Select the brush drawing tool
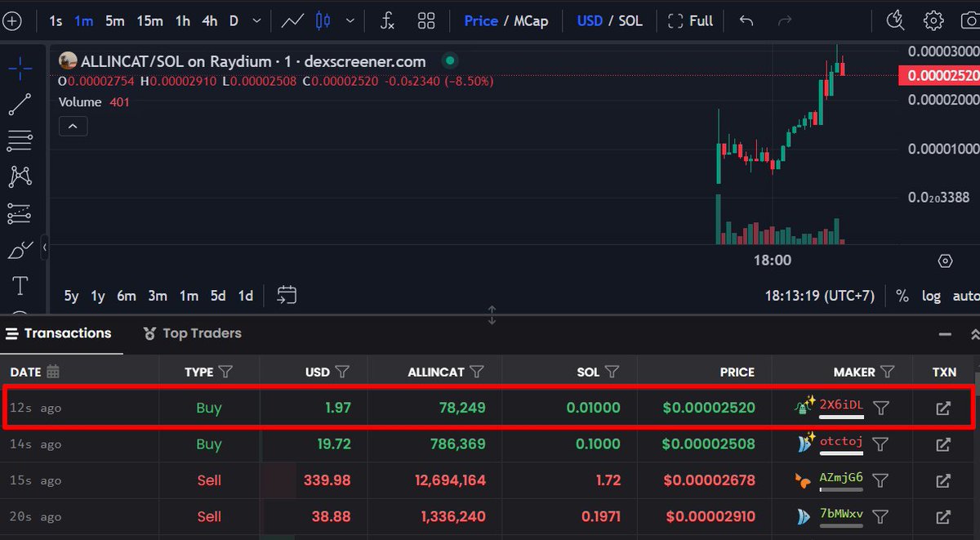 point(20,249)
